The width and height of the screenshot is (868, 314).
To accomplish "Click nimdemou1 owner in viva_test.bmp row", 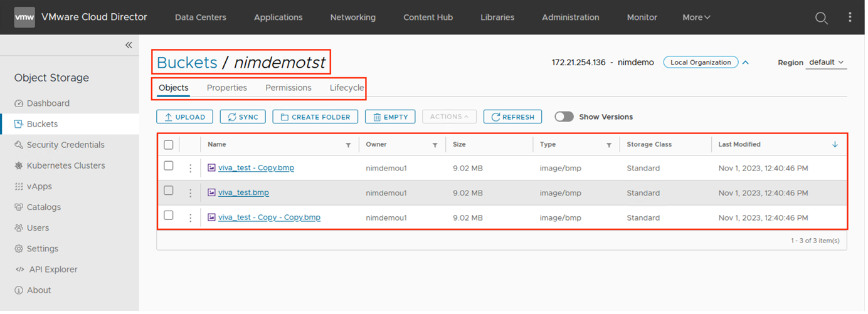I will [386, 193].
